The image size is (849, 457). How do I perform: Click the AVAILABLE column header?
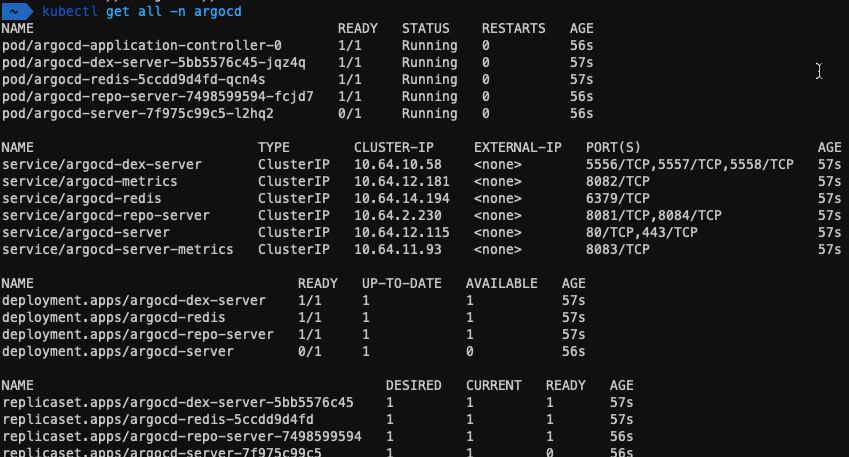point(502,283)
